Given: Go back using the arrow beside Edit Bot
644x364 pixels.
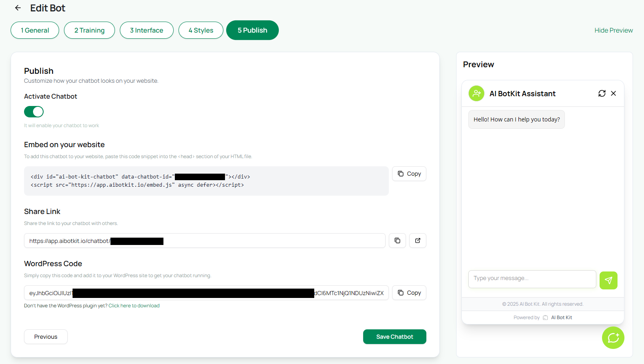Looking at the screenshot, I should pyautogui.click(x=18, y=8).
